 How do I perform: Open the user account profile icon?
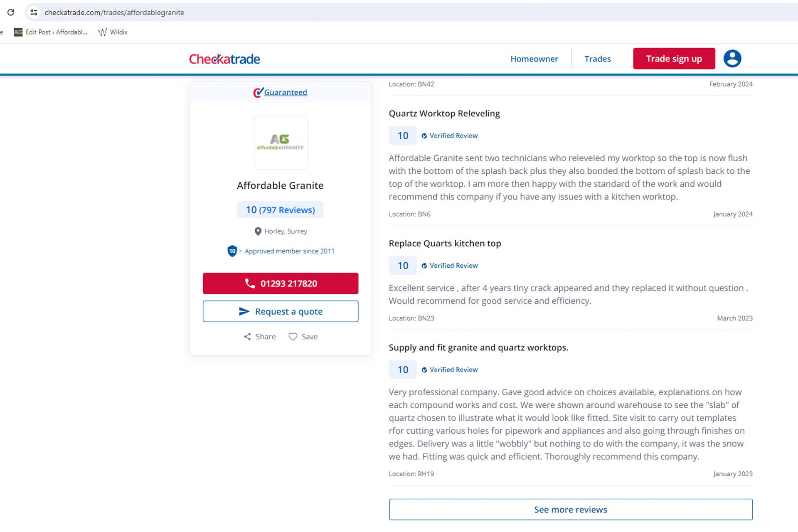point(732,59)
